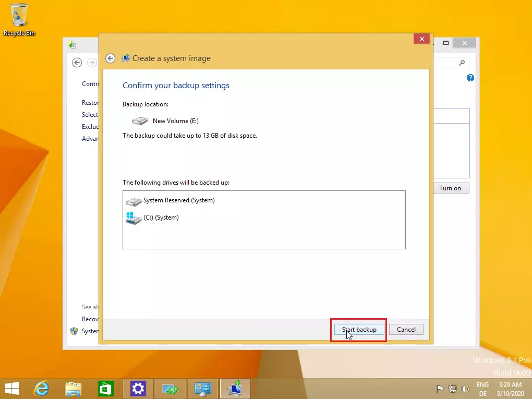Image resolution: width=532 pixels, height=399 pixels.
Task: Go back in Create a system image wizard
Action: (x=110, y=58)
